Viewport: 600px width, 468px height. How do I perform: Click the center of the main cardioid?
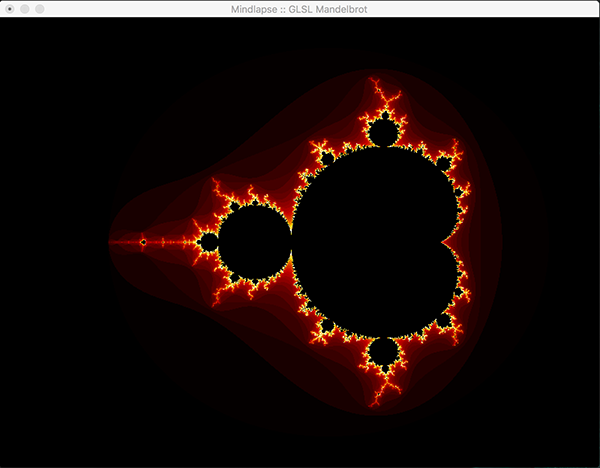(370, 242)
